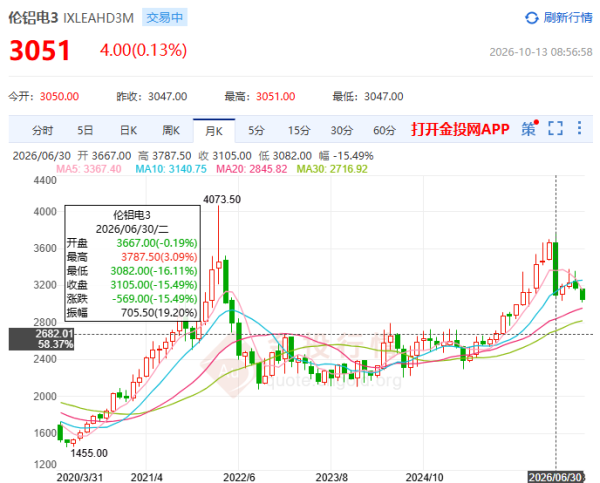Click the tooltip 最高 3787.50(3.09%) row
The height and width of the screenshot is (483, 600).
(x=132, y=257)
